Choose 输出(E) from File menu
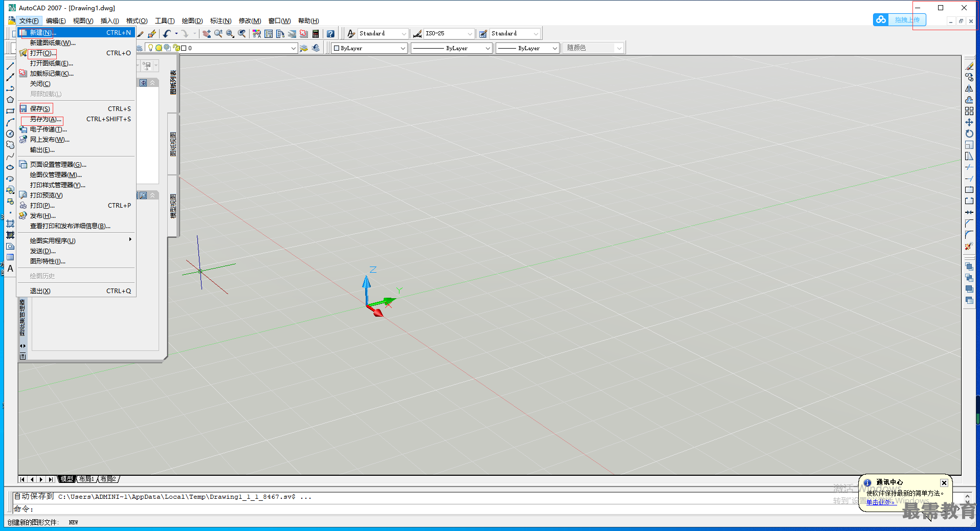This screenshot has width=980, height=531. [x=76, y=149]
